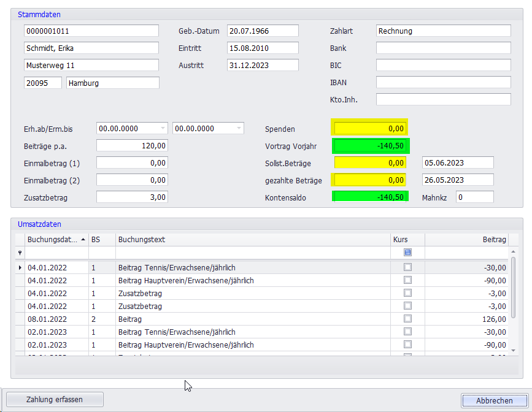Check Kurs box for 08.01.2022 Beitrag row
Screen dimensions: 532x412
407,319
